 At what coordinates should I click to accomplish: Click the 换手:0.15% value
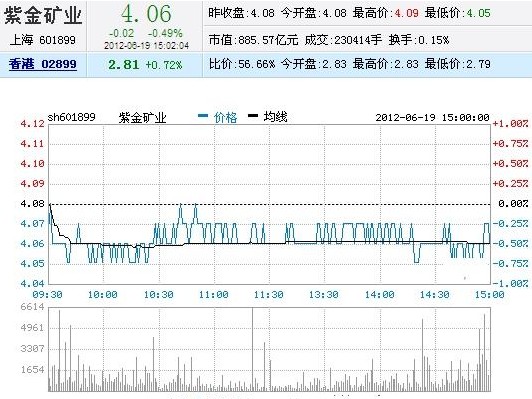(419, 40)
